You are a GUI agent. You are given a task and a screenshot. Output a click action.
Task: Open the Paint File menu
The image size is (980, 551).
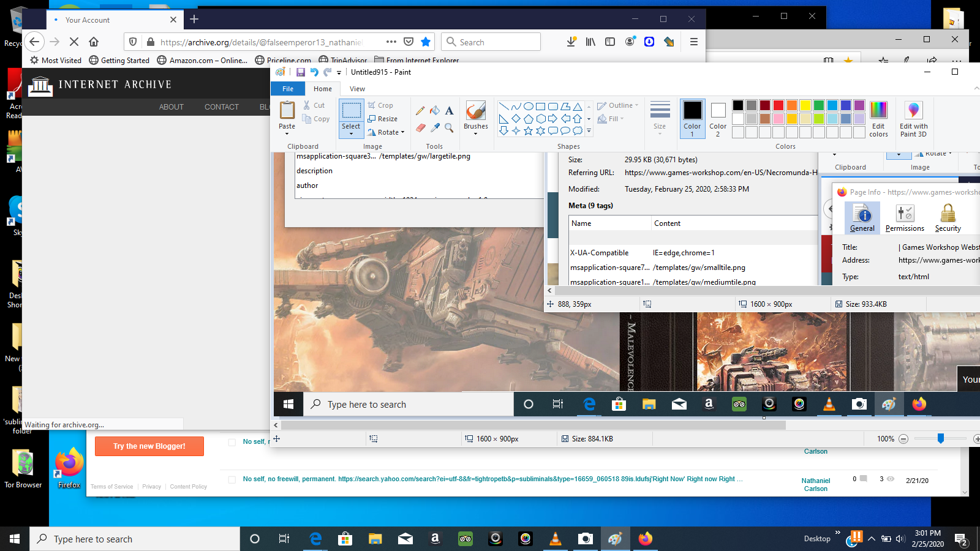(x=288, y=89)
